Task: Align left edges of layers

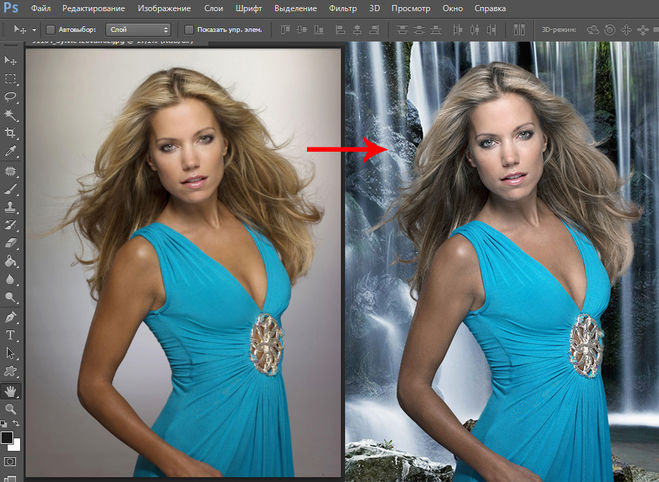Action: 340,30
